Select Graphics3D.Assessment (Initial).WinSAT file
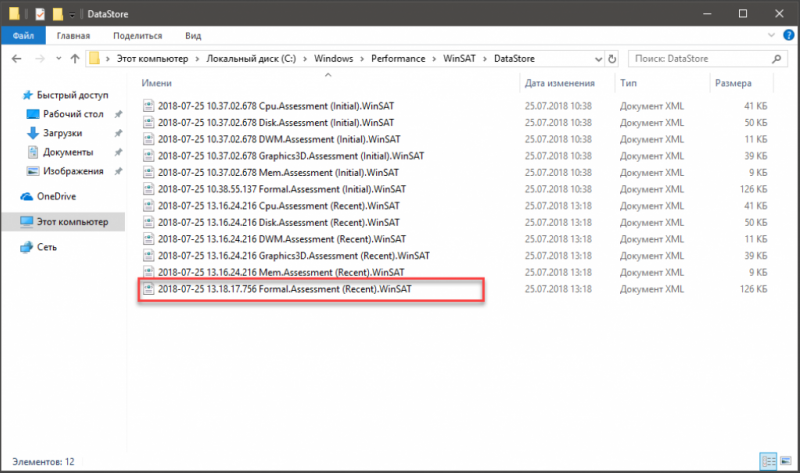The height and width of the screenshot is (473, 800). click(291, 156)
